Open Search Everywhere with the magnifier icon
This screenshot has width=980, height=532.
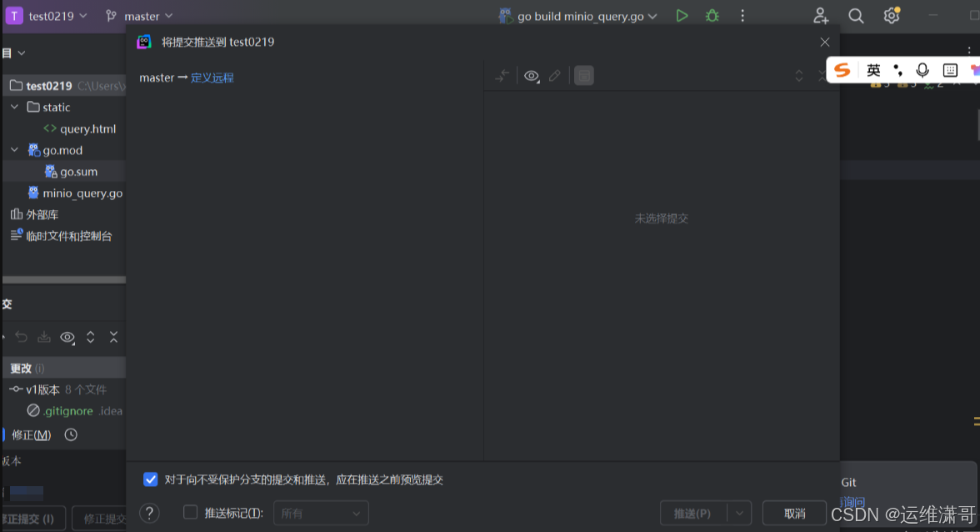tap(856, 15)
